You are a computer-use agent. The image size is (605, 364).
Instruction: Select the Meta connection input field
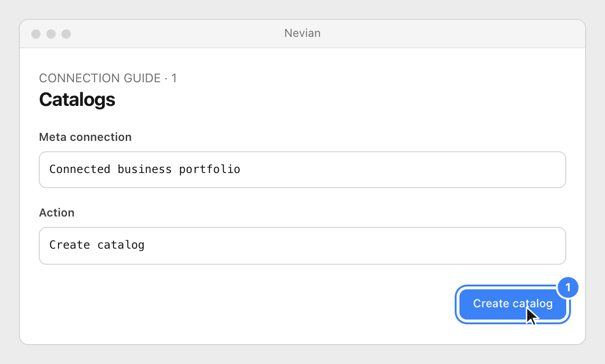[302, 170]
